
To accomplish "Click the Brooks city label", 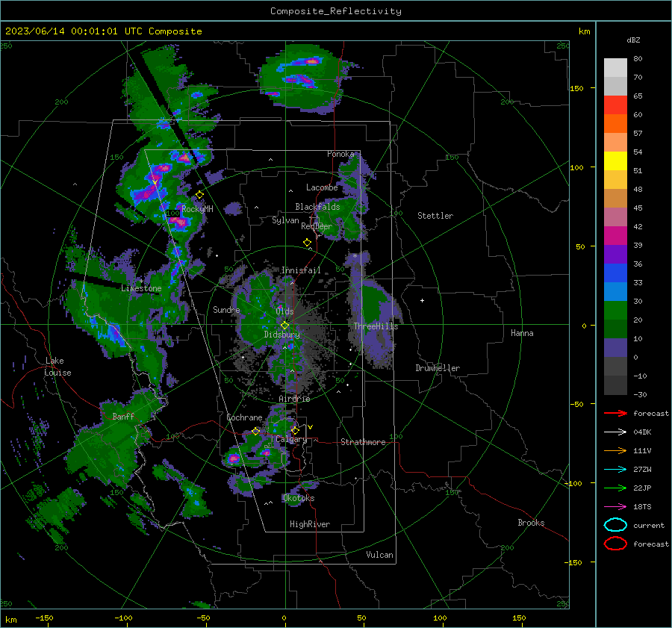I will 531,523.
